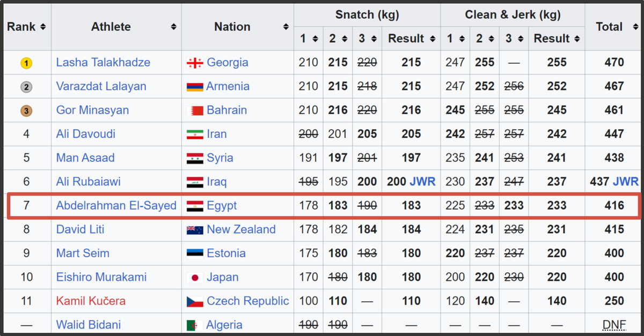This screenshot has width=644, height=336.
Task: Open Czech Republic nation link
Action: [x=247, y=301]
